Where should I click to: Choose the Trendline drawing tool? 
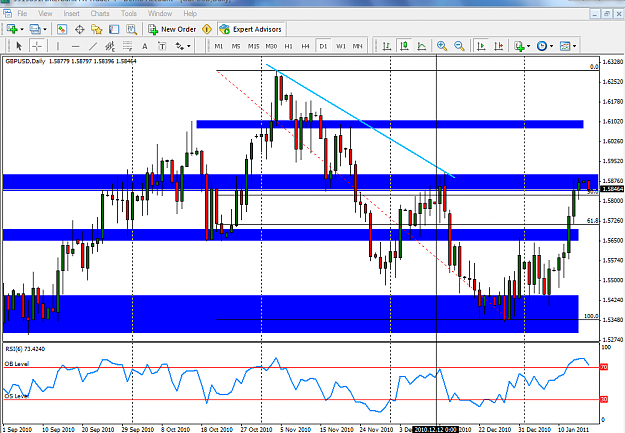[92, 46]
